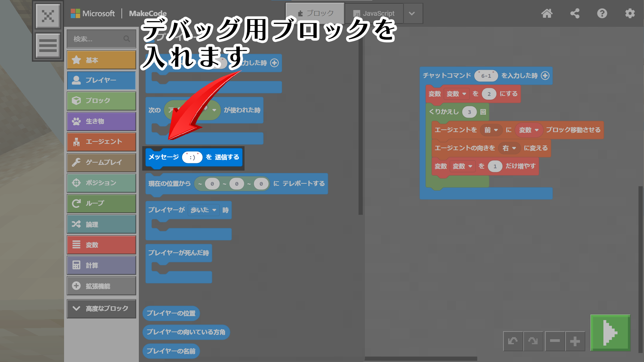
Task: Open the language dropdown next to JavaScript
Action: pyautogui.click(x=412, y=13)
